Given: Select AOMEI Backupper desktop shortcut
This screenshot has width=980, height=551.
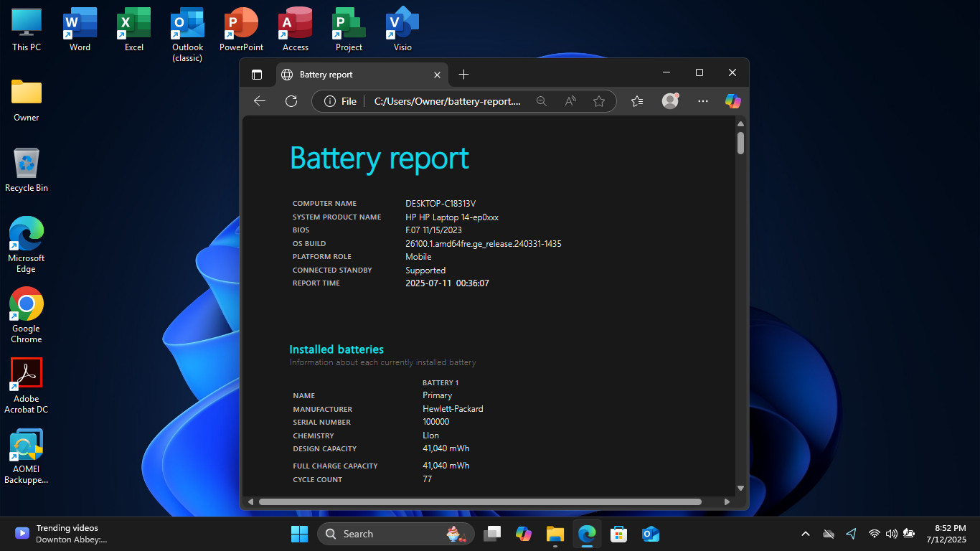Looking at the screenshot, I should 27,456.
